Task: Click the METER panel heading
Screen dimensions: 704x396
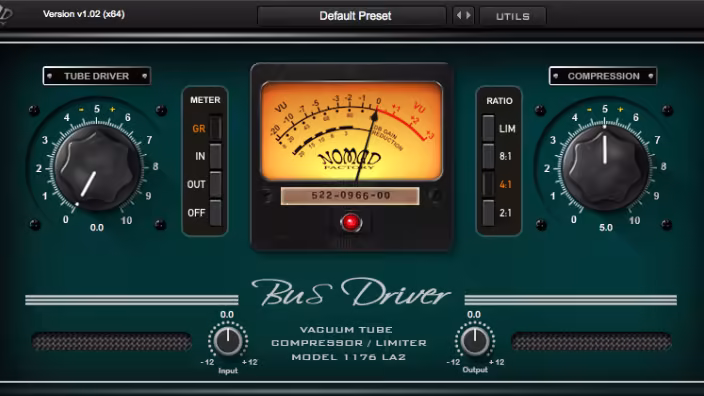Action: point(205,100)
